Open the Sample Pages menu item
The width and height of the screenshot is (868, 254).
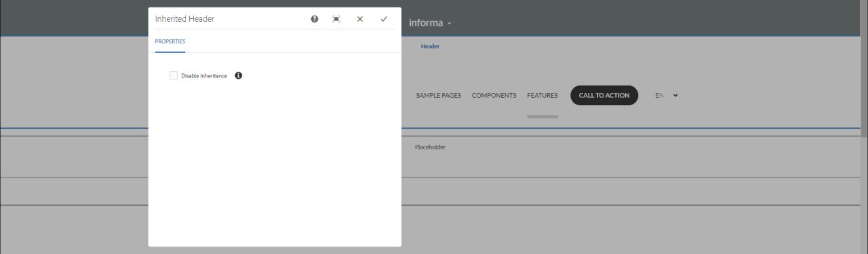439,95
